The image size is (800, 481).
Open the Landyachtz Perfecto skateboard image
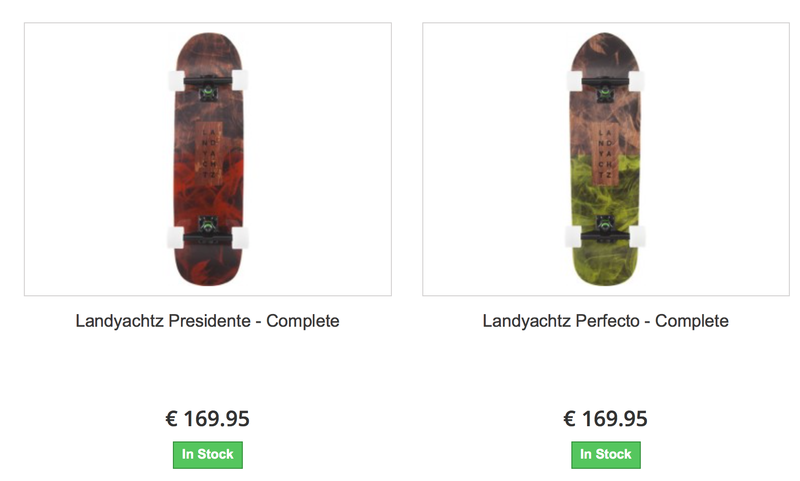pos(606,159)
